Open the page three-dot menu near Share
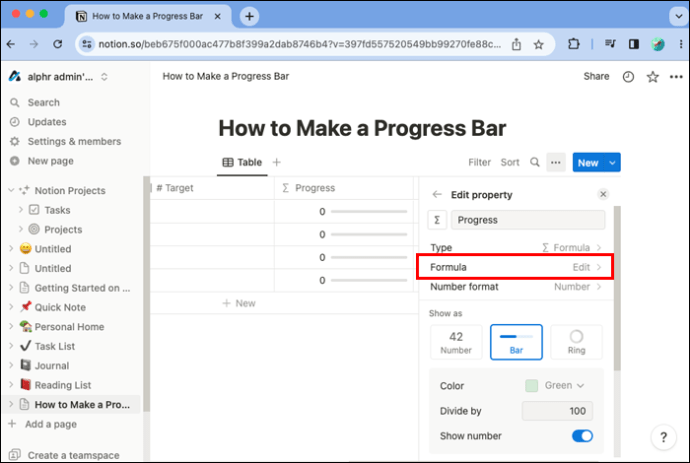Image resolution: width=690 pixels, height=463 pixels. tap(676, 77)
